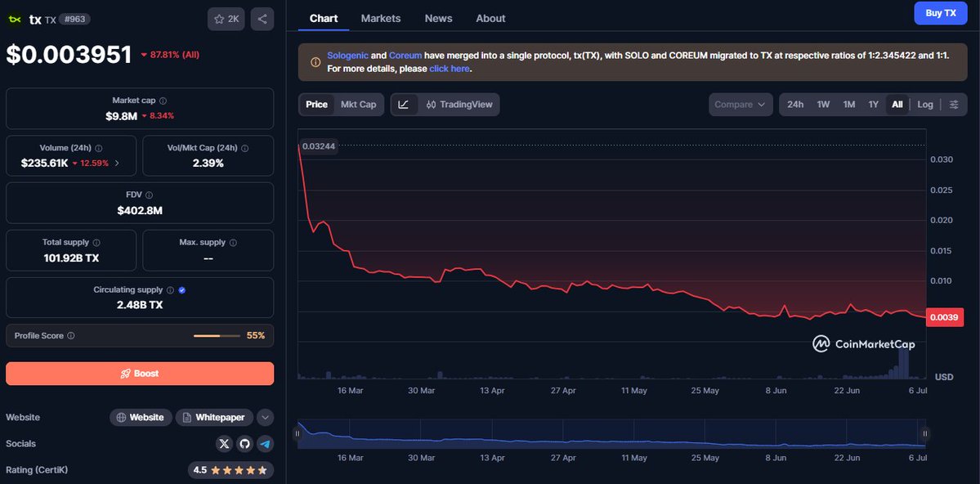Click the Boost button

tap(140, 374)
